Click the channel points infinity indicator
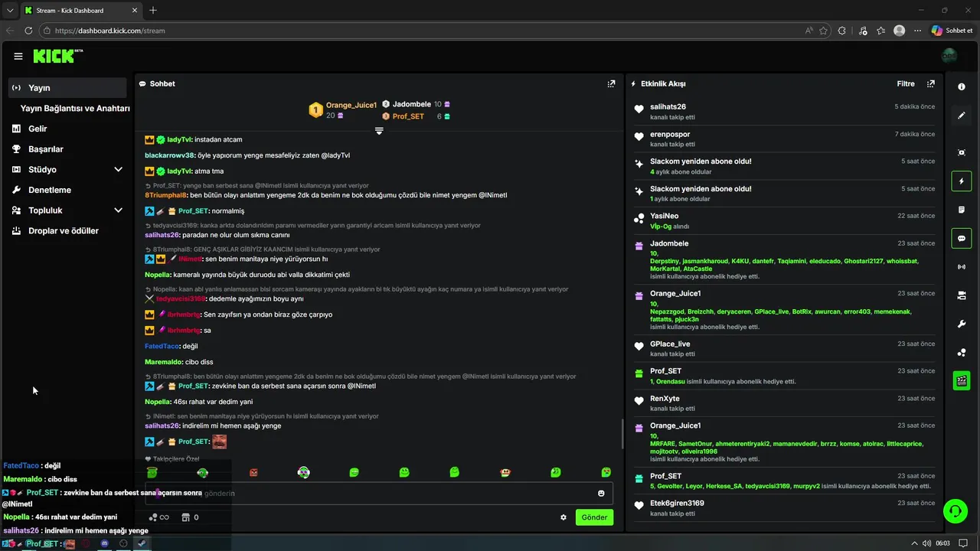This screenshot has width=980, height=551. tap(158, 517)
